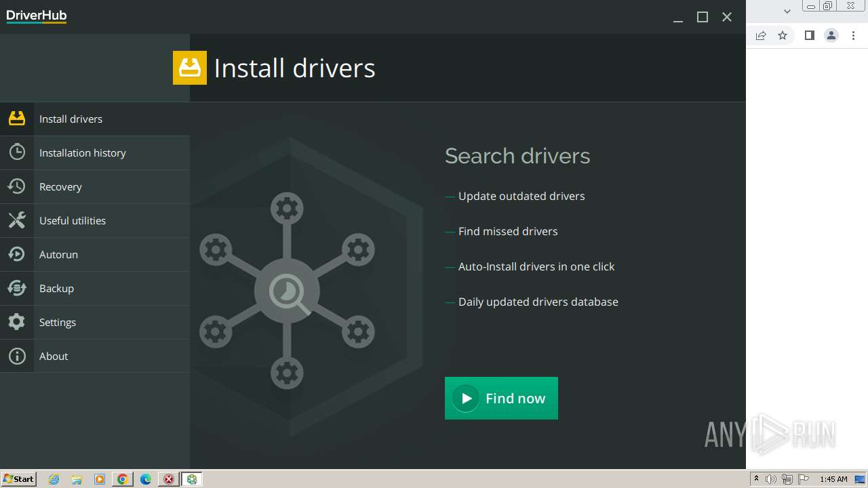This screenshot has width=868, height=488.
Task: Expand Chrome tab search chevron
Action: (787, 11)
